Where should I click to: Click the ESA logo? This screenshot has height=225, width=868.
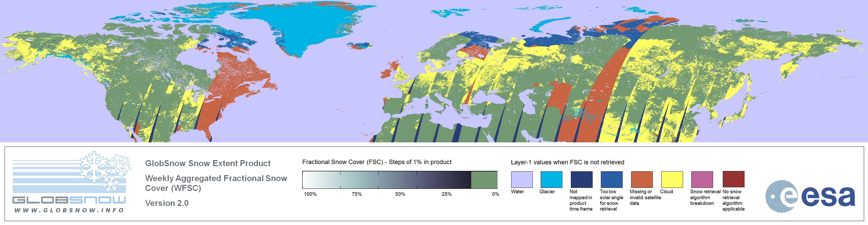pyautogui.click(x=810, y=196)
